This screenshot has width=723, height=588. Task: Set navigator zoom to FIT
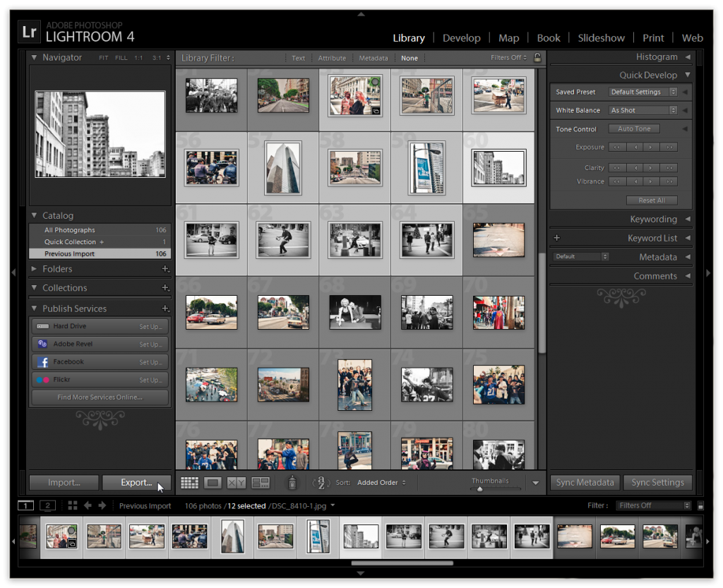tap(103, 58)
